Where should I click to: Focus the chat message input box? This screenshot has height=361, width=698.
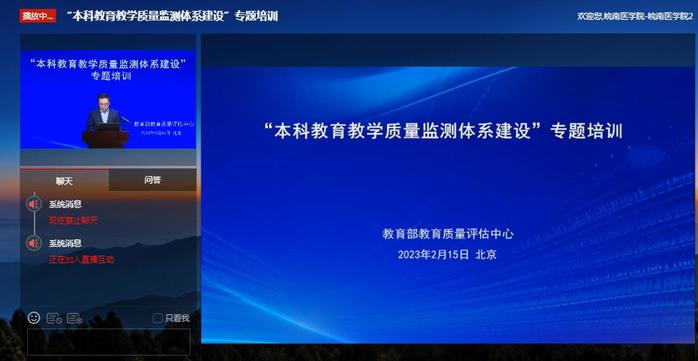(x=109, y=342)
